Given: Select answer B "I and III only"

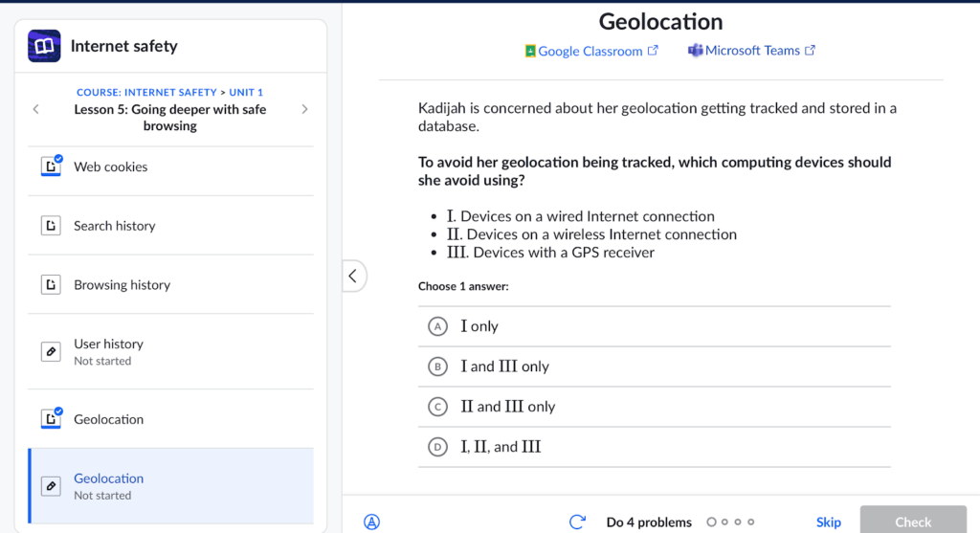Looking at the screenshot, I should point(438,366).
